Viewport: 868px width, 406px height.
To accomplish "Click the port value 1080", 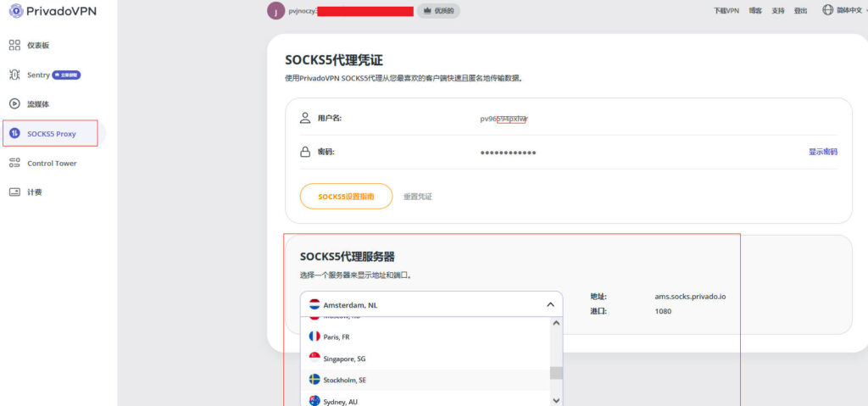I will click(x=663, y=311).
